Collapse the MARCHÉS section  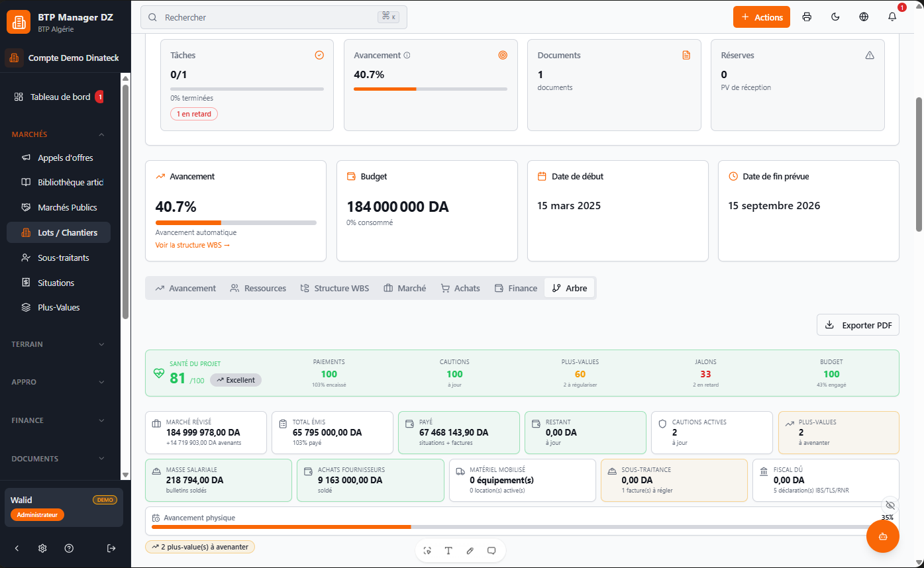pos(58,134)
